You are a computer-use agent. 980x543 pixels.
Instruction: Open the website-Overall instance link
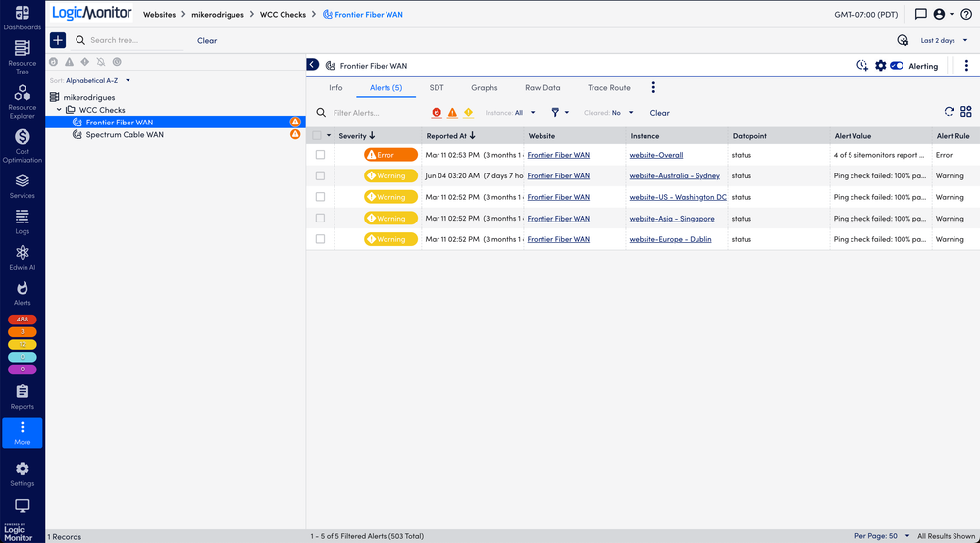[655, 155]
